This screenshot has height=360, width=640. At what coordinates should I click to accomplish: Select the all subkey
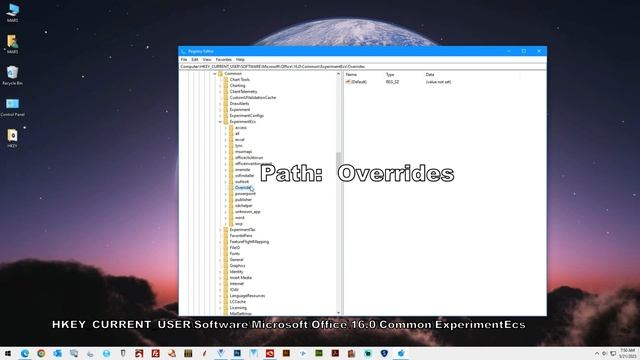coord(237,133)
